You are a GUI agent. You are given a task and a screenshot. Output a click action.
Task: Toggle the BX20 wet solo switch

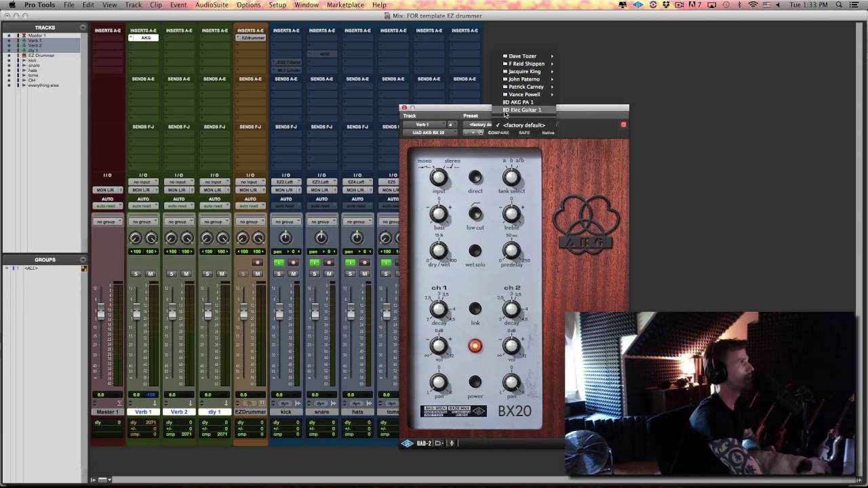pyautogui.click(x=475, y=251)
